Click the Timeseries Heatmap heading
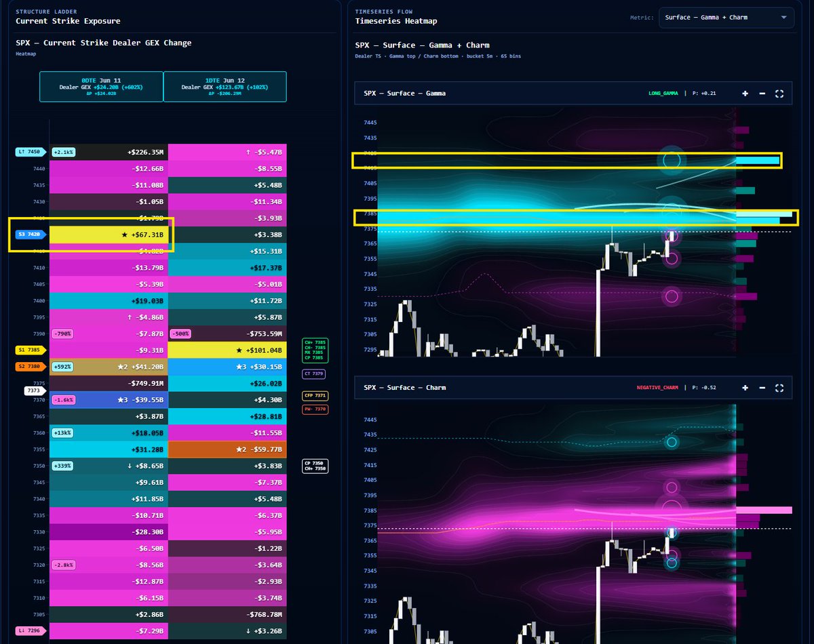814x644 pixels. (x=396, y=21)
